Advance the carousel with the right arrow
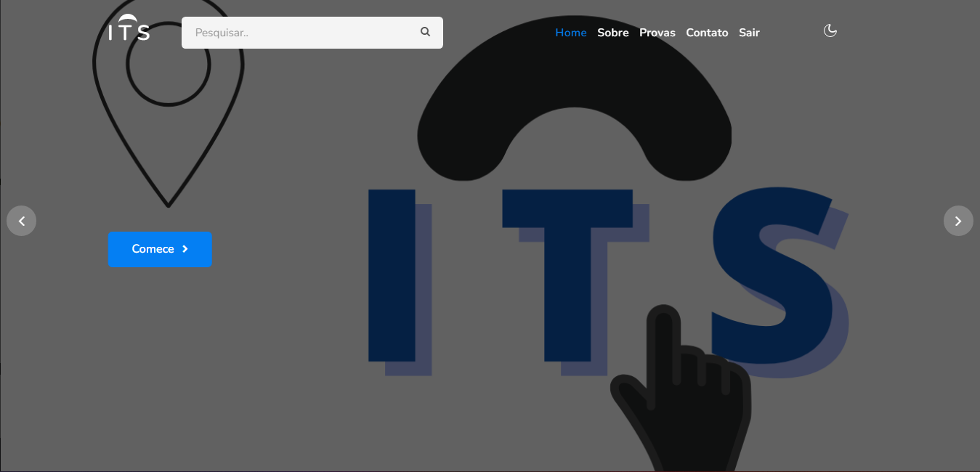980x472 pixels. (958, 221)
